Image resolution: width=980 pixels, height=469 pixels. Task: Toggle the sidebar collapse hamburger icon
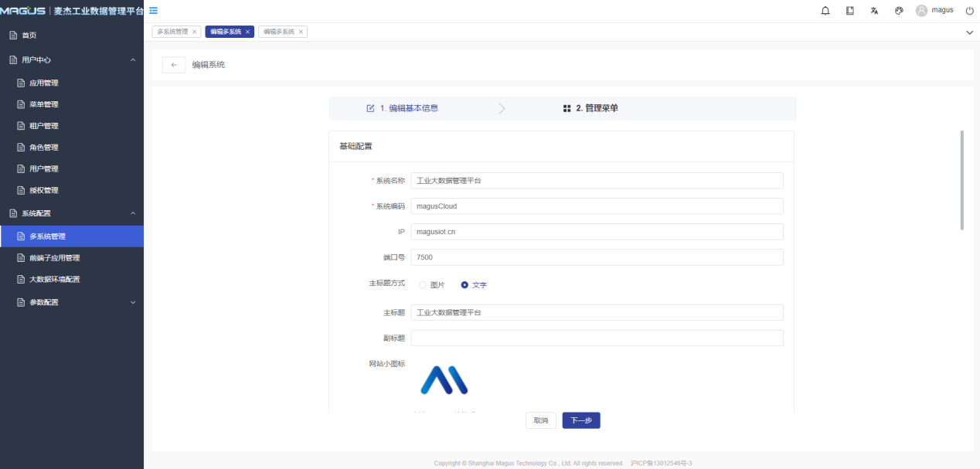click(x=153, y=10)
